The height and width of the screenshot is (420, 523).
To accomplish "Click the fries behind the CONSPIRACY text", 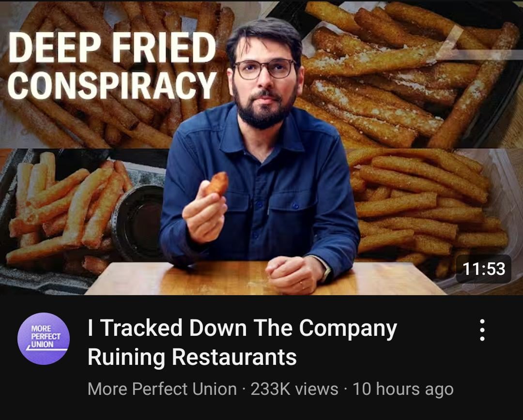I will pos(110,110).
